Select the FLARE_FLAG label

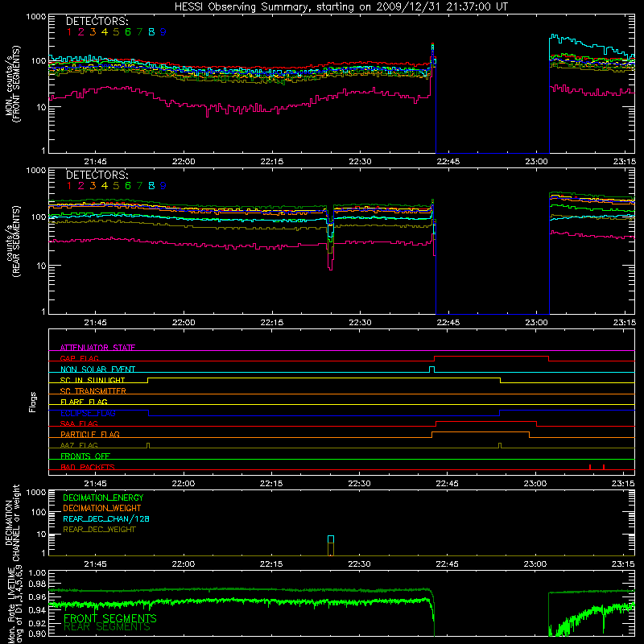coord(84,402)
